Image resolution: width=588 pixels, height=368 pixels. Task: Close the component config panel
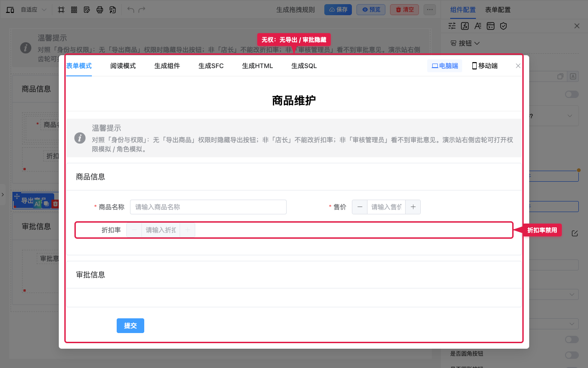click(x=577, y=26)
